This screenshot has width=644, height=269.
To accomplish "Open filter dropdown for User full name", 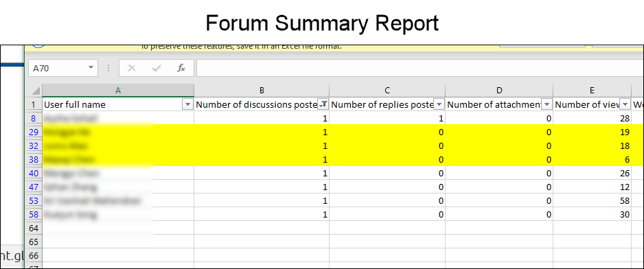I will point(187,105).
